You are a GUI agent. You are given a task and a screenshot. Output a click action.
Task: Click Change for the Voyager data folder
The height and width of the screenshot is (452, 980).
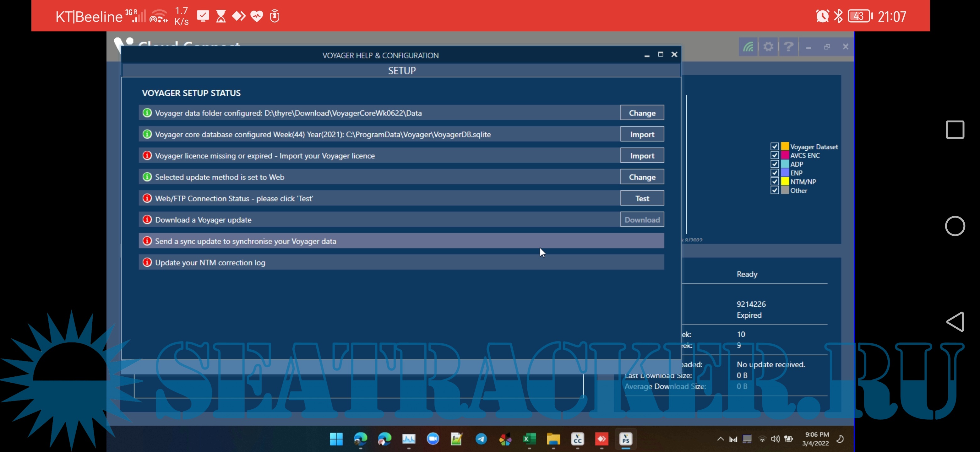tap(642, 113)
